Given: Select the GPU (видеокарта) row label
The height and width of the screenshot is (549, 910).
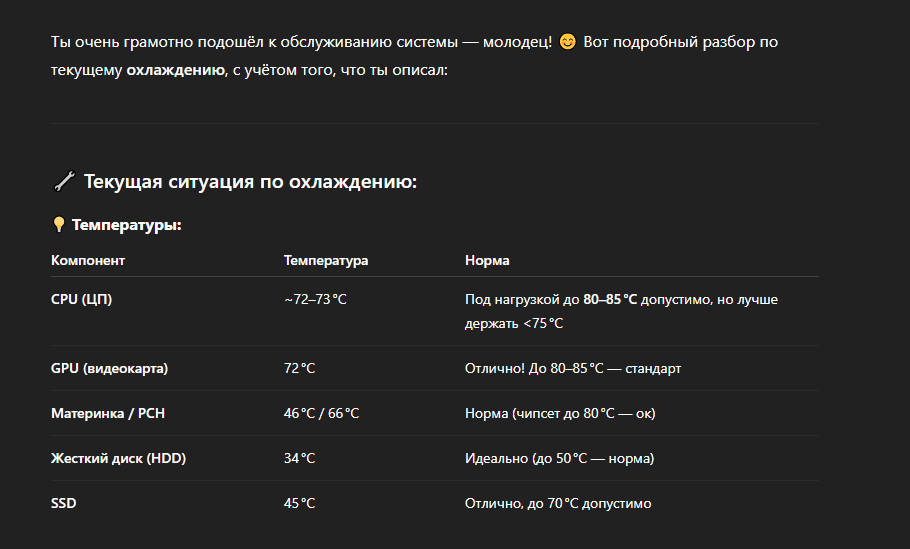Looking at the screenshot, I should pos(109,369).
